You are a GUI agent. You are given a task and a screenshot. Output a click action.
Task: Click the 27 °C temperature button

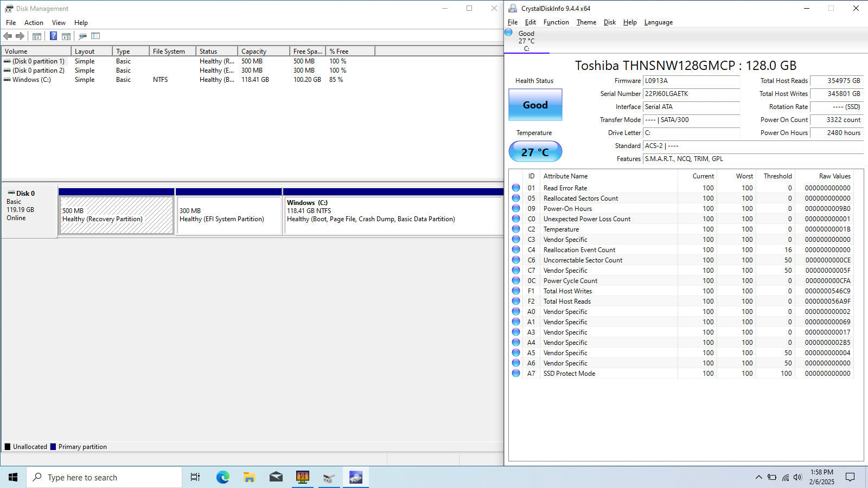click(x=535, y=152)
